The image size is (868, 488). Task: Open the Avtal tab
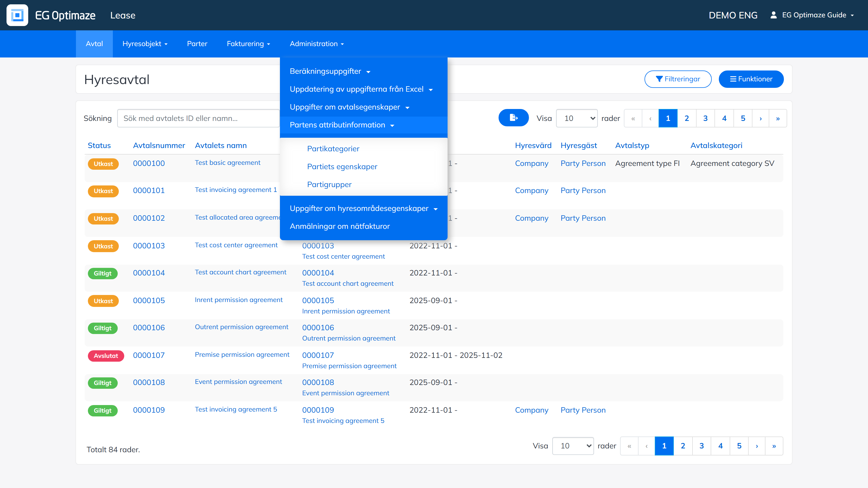pyautogui.click(x=94, y=44)
